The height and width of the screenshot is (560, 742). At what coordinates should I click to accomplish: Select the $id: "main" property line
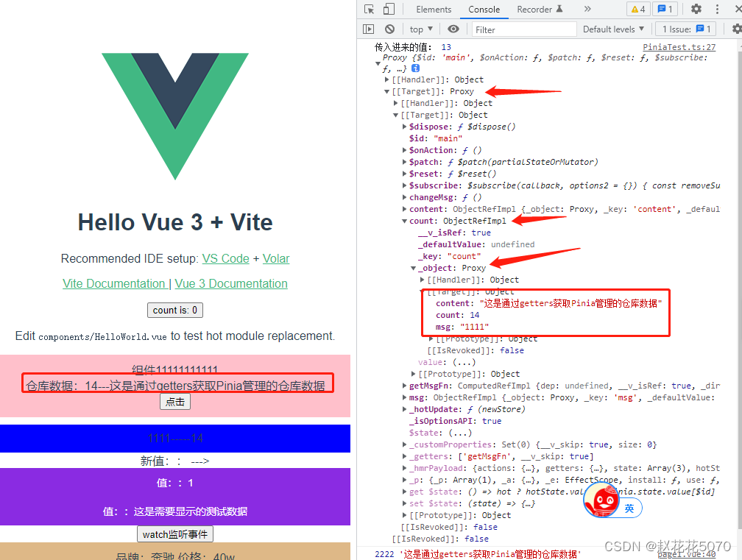436,138
